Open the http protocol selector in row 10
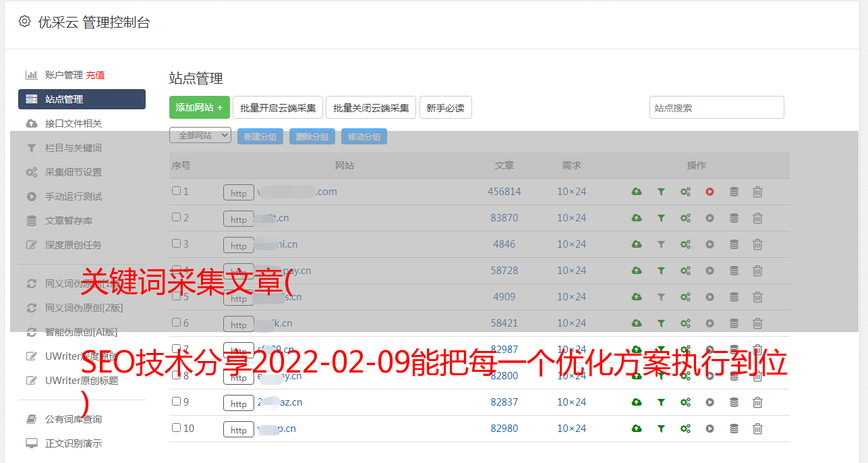The width and height of the screenshot is (868, 463). tap(239, 430)
